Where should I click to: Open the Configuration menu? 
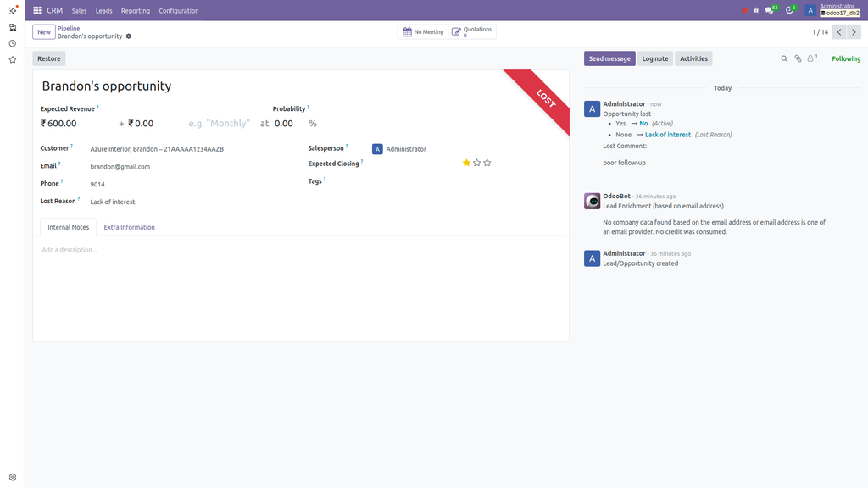click(x=178, y=11)
